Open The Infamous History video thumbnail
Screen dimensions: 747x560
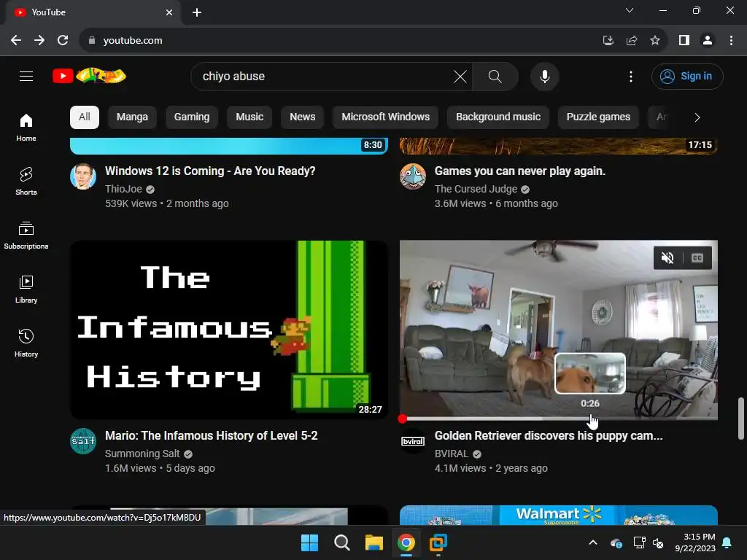(x=228, y=330)
